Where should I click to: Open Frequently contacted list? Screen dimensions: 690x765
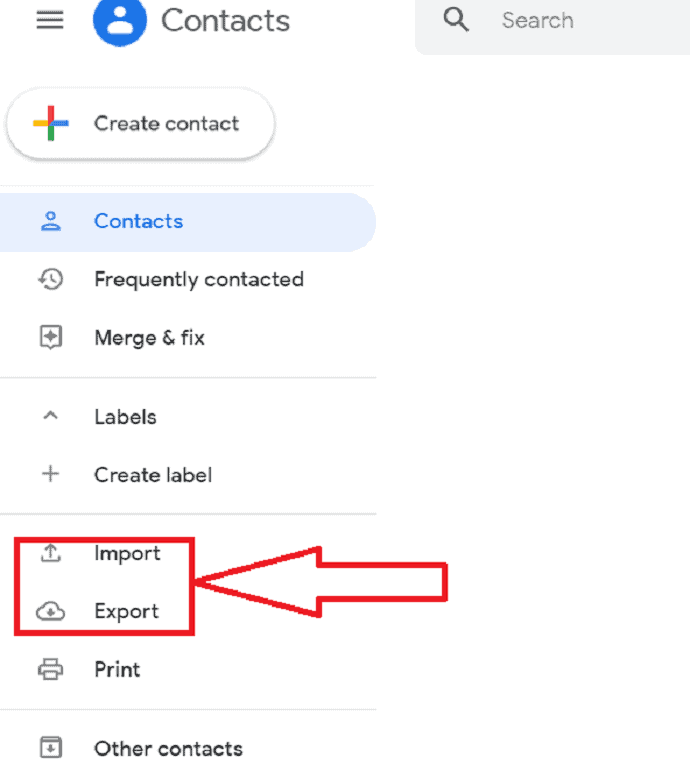187,280
